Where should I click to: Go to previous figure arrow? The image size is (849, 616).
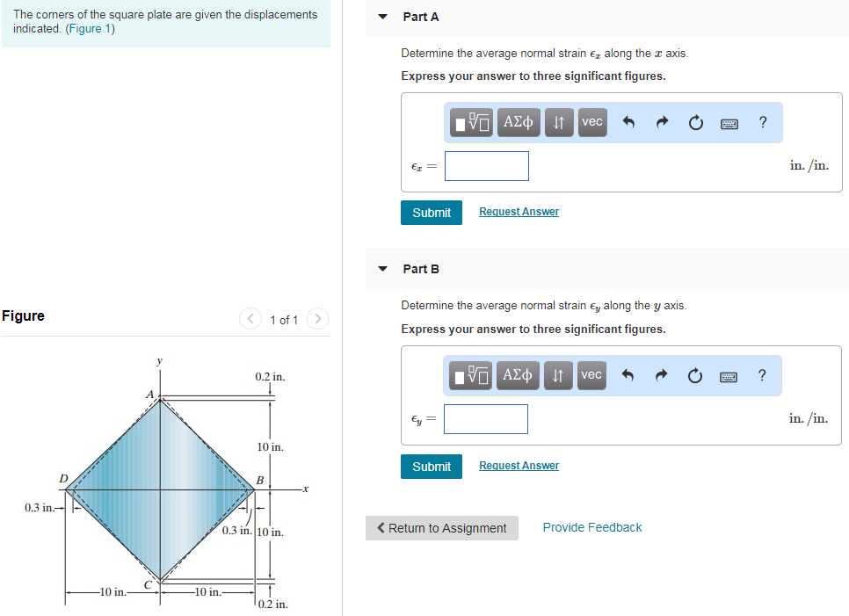(250, 318)
